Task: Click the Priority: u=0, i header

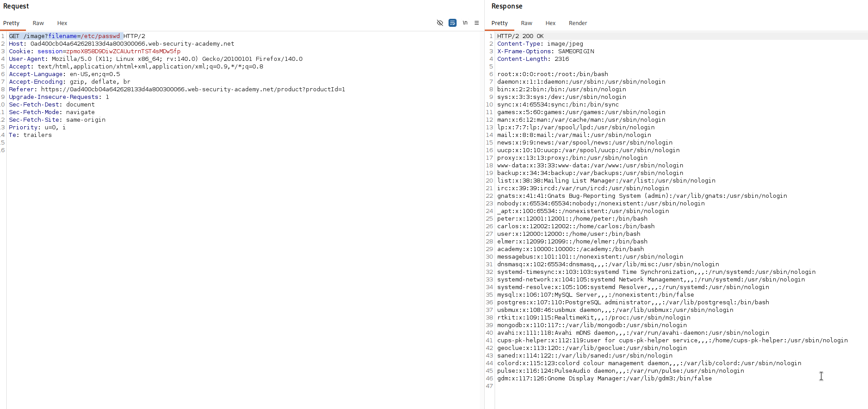Action: tap(38, 128)
